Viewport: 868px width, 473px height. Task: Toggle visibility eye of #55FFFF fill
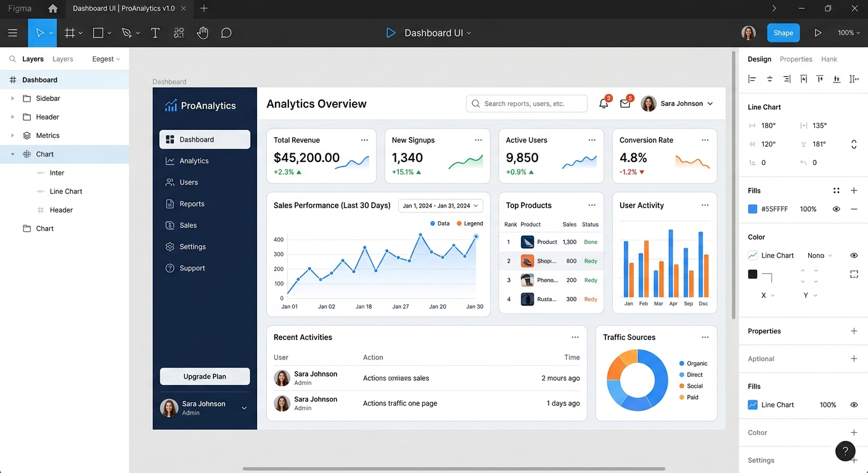tap(836, 209)
